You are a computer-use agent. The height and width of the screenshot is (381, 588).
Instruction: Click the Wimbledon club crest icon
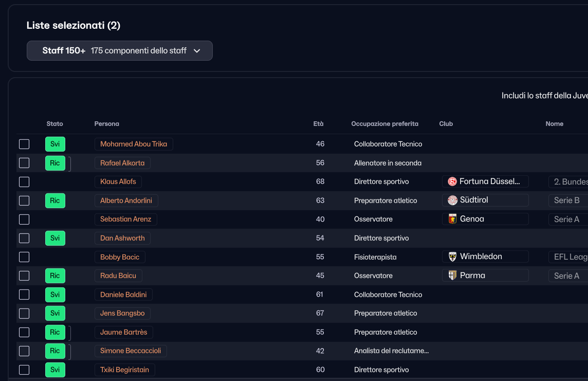(452, 257)
